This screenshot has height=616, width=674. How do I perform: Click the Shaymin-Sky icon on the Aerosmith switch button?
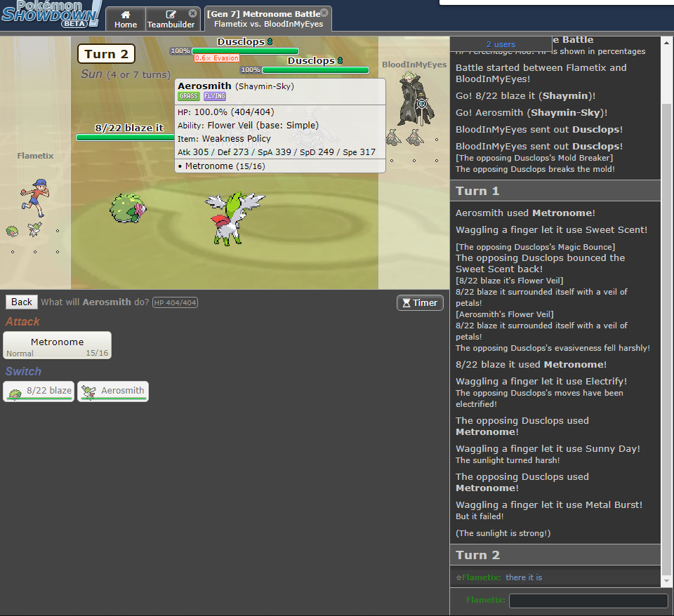89,391
